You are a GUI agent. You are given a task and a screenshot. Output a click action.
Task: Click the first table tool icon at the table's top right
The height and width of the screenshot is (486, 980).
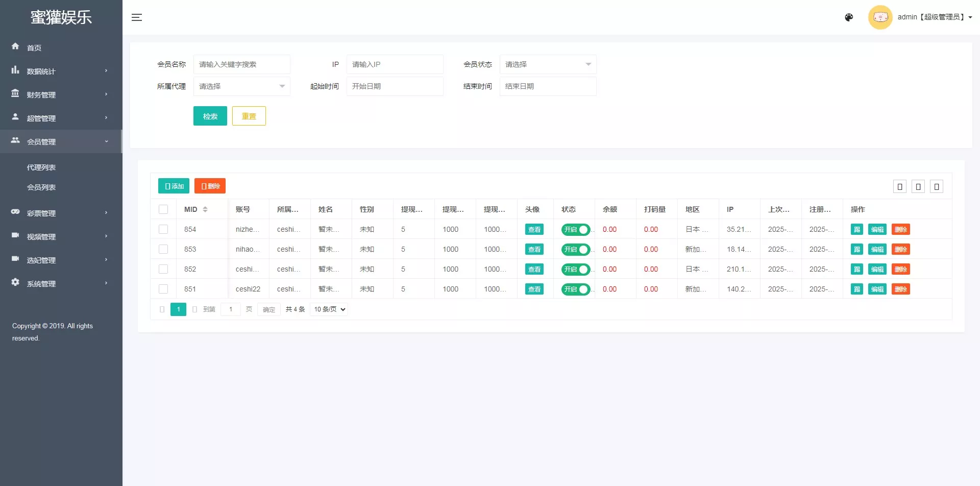(x=900, y=187)
